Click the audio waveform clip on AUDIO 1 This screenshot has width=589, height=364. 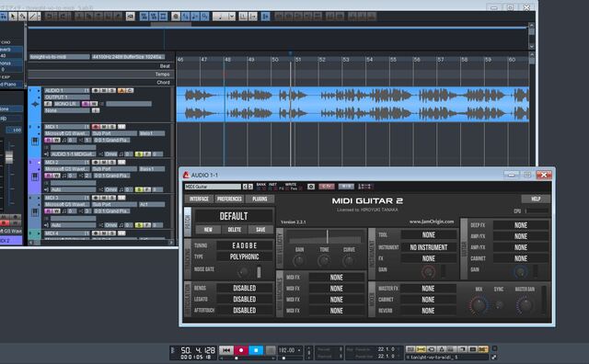352,104
